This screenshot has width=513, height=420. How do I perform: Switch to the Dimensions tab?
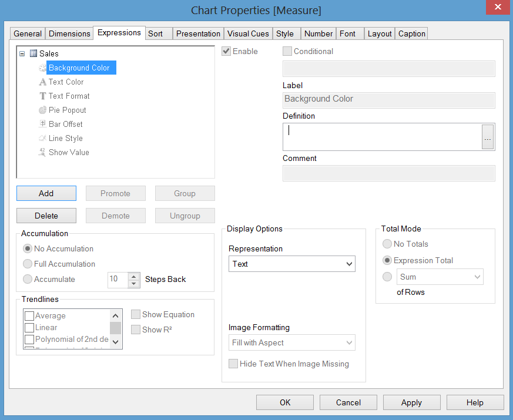point(69,33)
